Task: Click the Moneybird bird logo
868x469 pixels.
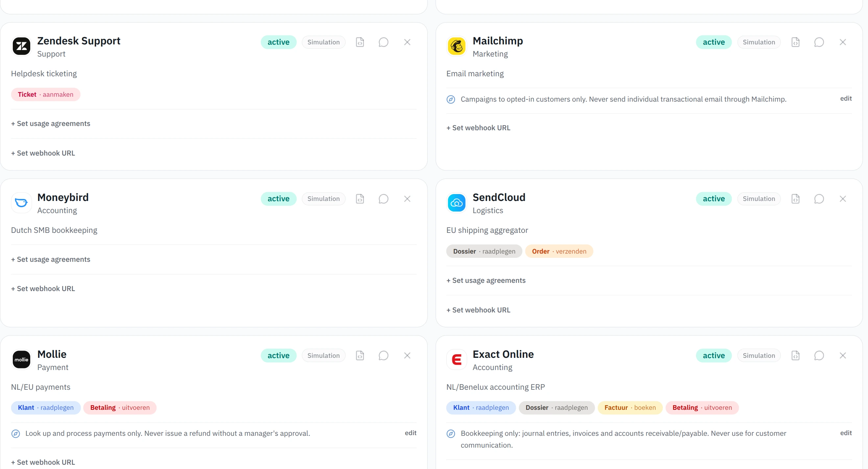Action: [x=21, y=203]
